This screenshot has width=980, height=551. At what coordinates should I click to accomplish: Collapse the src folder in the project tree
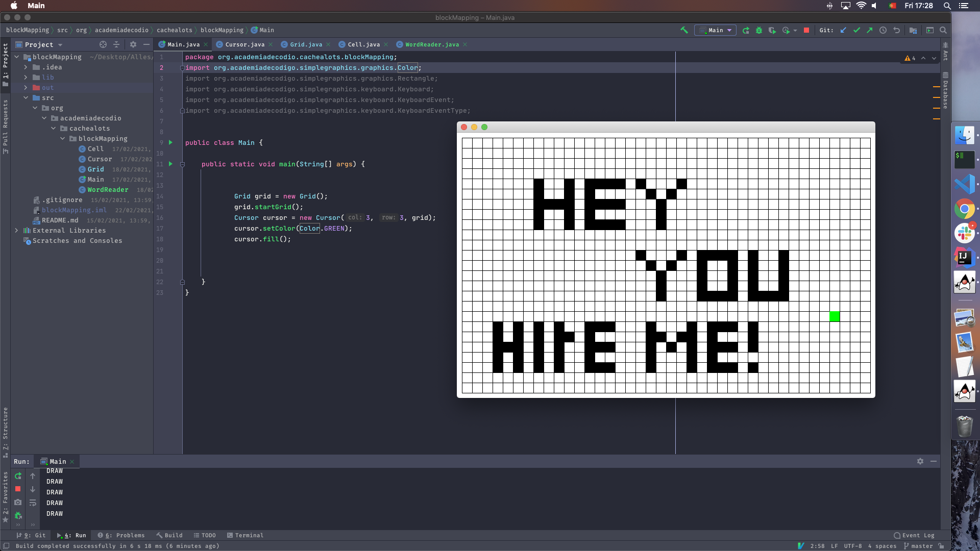pos(26,97)
